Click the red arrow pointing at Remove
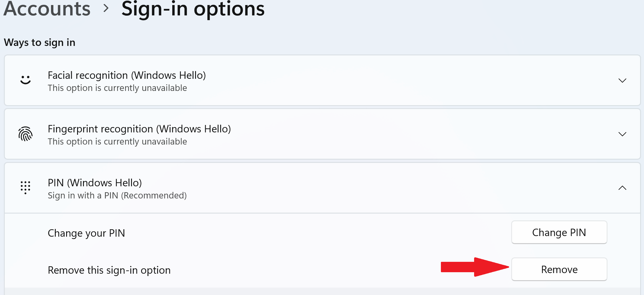Screen dimensions: 644x295 pyautogui.click(x=475, y=267)
